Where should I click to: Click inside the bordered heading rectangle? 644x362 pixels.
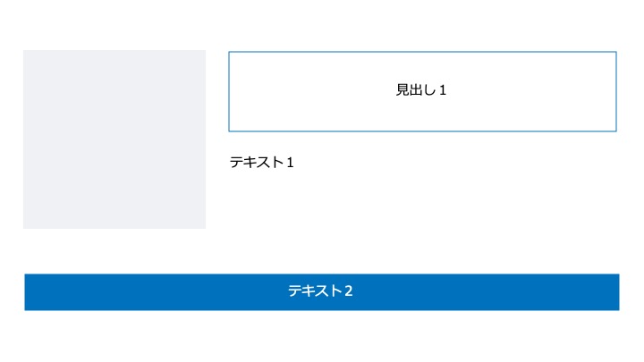pyautogui.click(x=422, y=91)
